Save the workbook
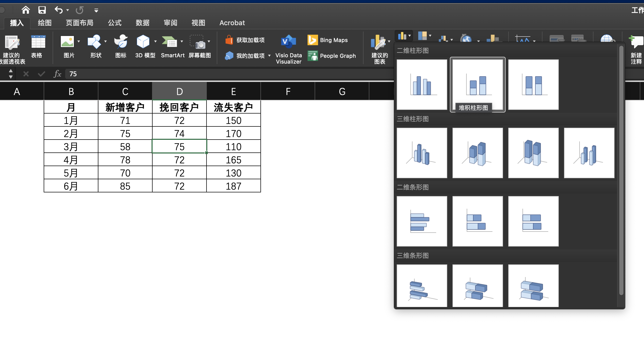Screen dimensions: 644x338 [x=42, y=10]
